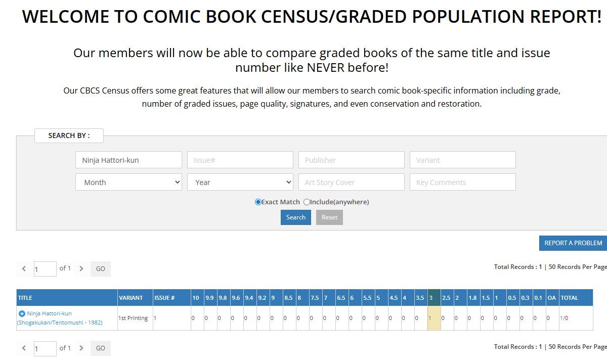607x364 pixels.
Task: Open the Month dropdown
Action: 128,183
